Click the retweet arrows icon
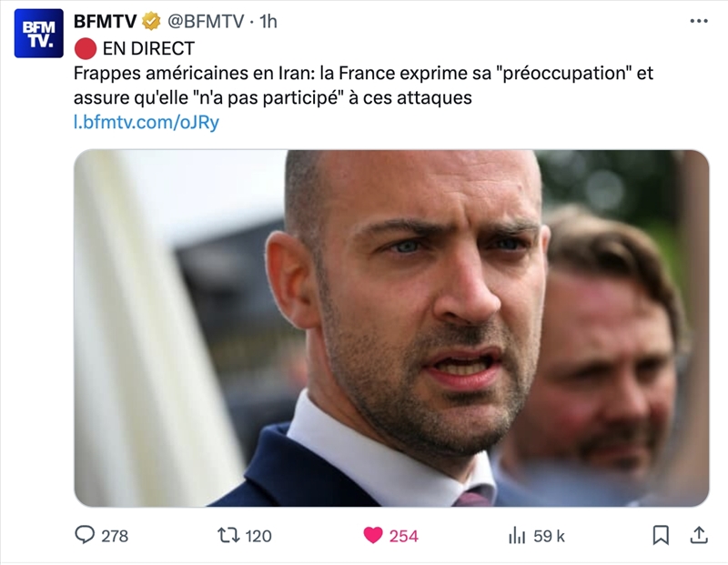The width and height of the screenshot is (728, 565). 229,536
